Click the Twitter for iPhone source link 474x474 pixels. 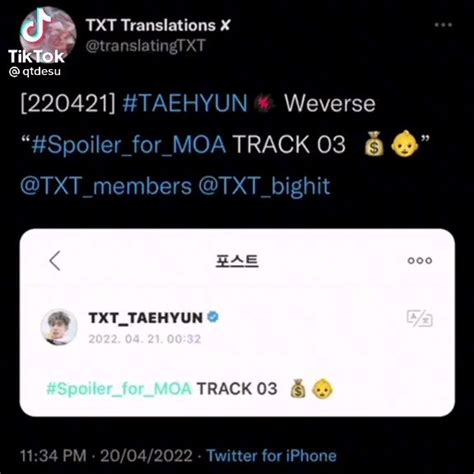point(271,456)
